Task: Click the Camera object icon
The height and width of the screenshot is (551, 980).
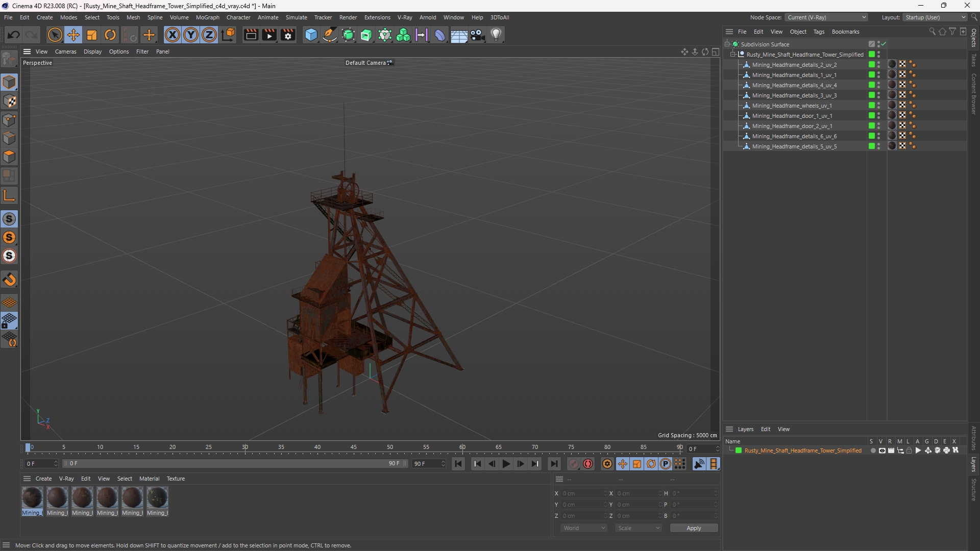Action: coord(478,35)
